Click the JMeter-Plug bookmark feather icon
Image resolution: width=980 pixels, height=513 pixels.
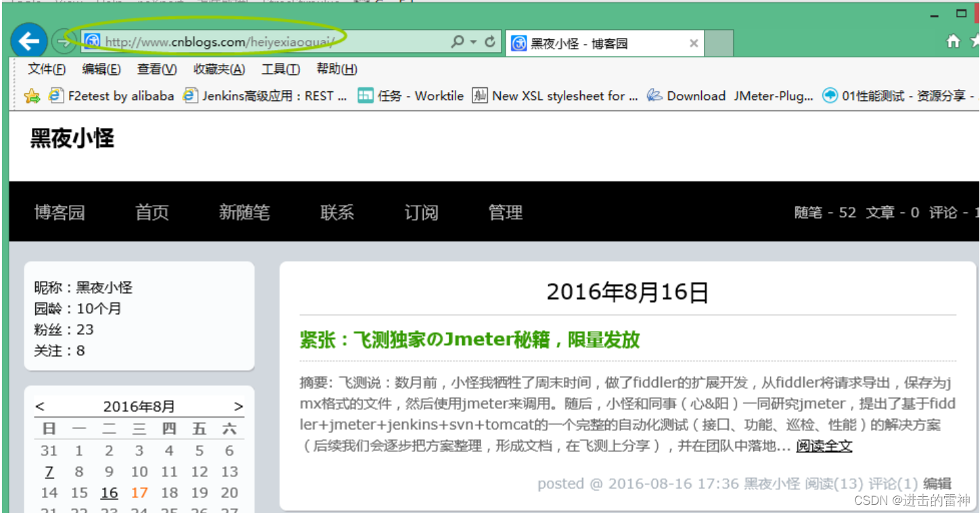pos(654,96)
